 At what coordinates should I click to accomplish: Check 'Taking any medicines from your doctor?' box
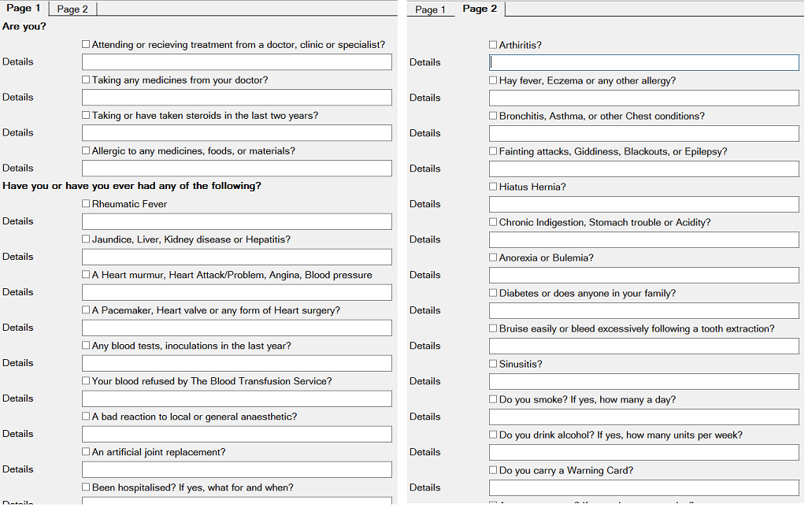point(86,80)
